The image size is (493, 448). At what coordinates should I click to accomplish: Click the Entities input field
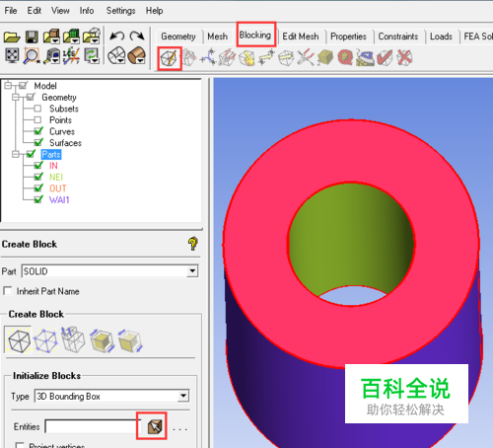[x=93, y=426]
